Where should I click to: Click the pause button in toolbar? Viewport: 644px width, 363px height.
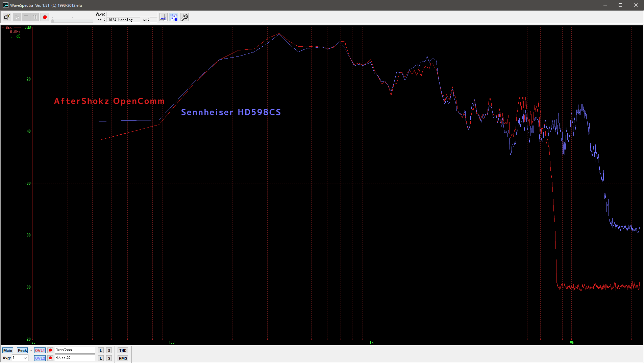point(35,17)
